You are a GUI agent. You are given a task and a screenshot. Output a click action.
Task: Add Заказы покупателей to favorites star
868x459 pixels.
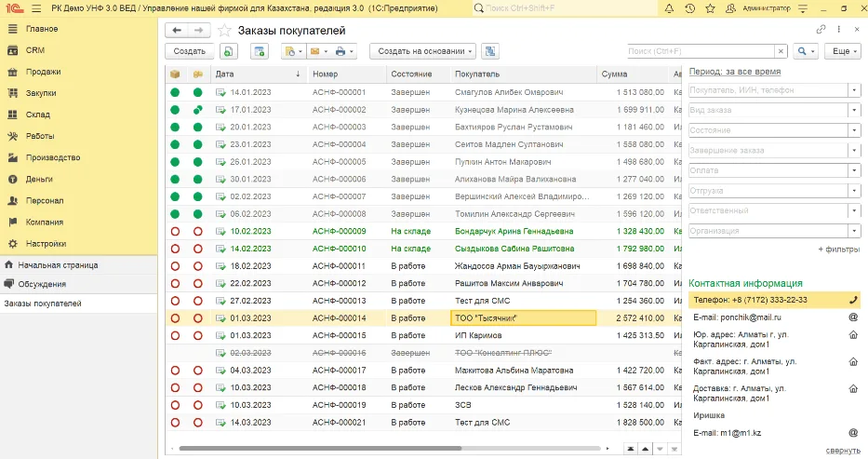coord(224,31)
